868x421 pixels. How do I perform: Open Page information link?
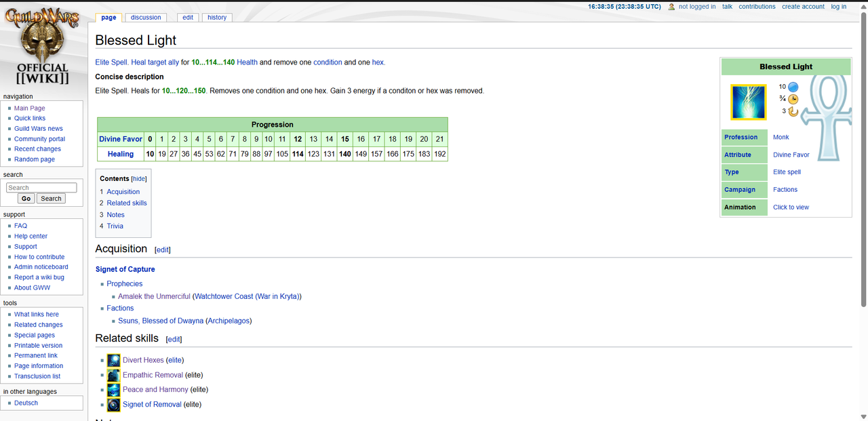pyautogui.click(x=39, y=366)
